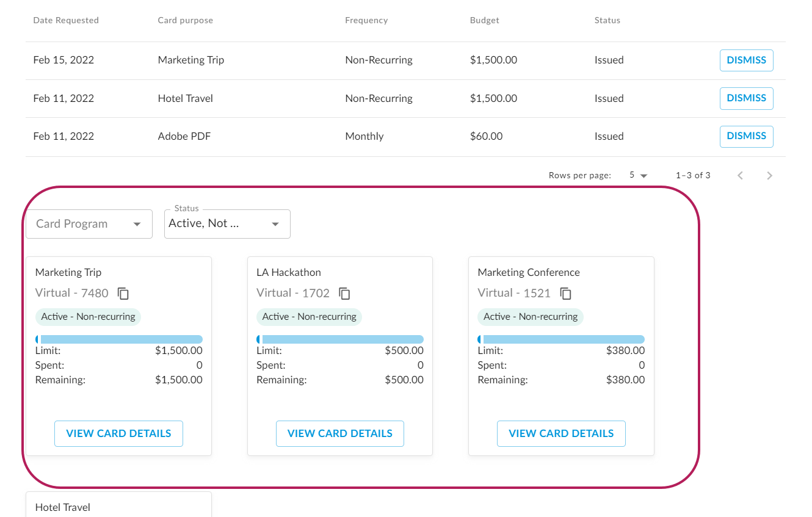This screenshot has height=517, width=812.
Task: Copy card number for Marketing Trip 7480
Action: pos(123,294)
